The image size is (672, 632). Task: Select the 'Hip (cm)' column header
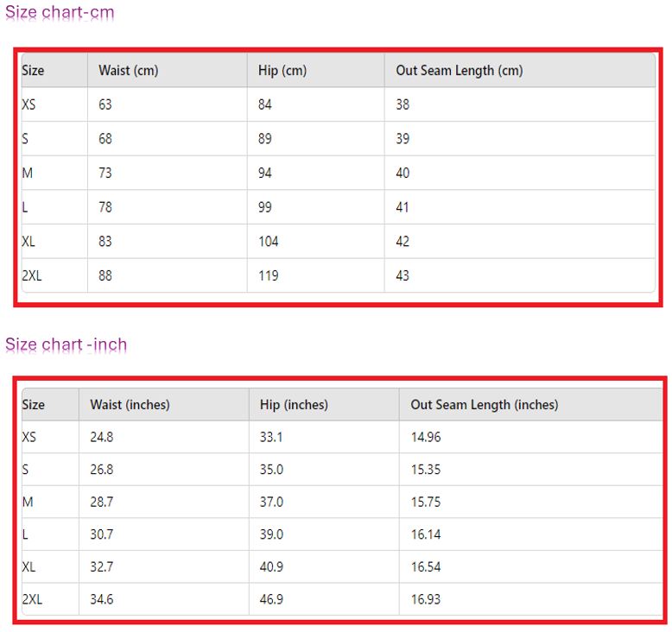pos(282,71)
